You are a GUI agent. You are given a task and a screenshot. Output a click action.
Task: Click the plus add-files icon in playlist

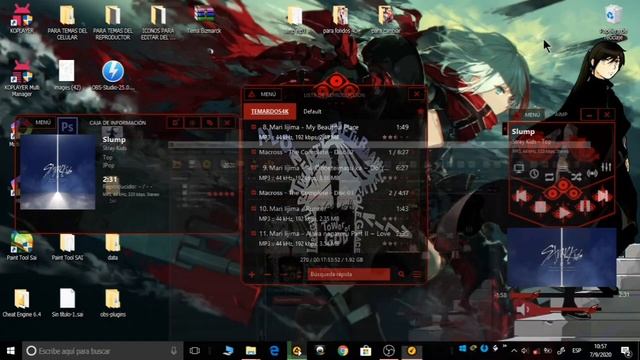click(252, 275)
